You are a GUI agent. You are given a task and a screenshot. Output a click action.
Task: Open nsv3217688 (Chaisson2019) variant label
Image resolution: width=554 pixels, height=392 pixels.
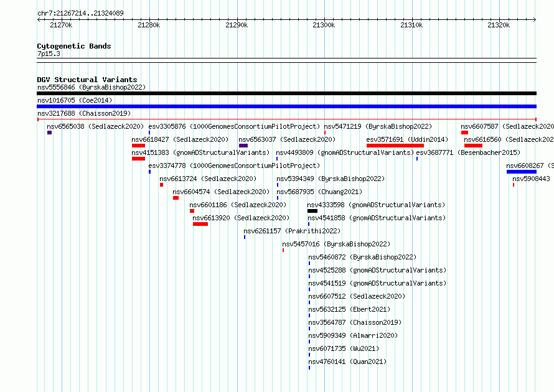84,113
